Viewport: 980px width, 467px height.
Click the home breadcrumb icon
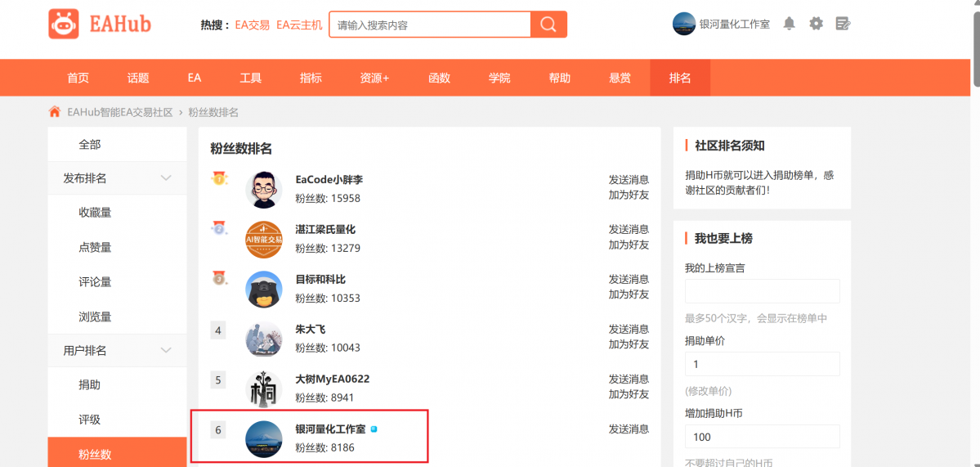click(x=55, y=112)
